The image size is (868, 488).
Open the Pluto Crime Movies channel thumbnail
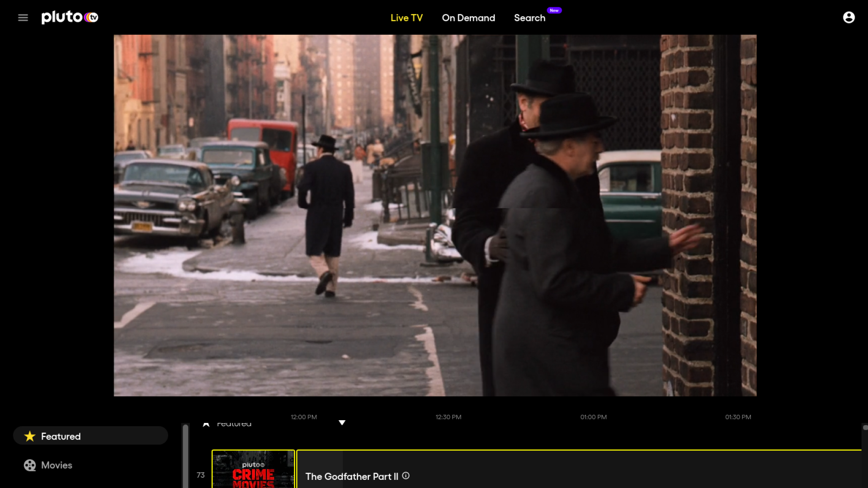tap(253, 470)
